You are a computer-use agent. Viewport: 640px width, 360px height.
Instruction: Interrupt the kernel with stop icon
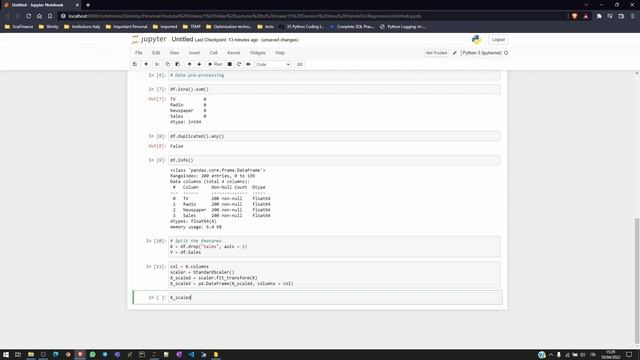(x=230, y=64)
